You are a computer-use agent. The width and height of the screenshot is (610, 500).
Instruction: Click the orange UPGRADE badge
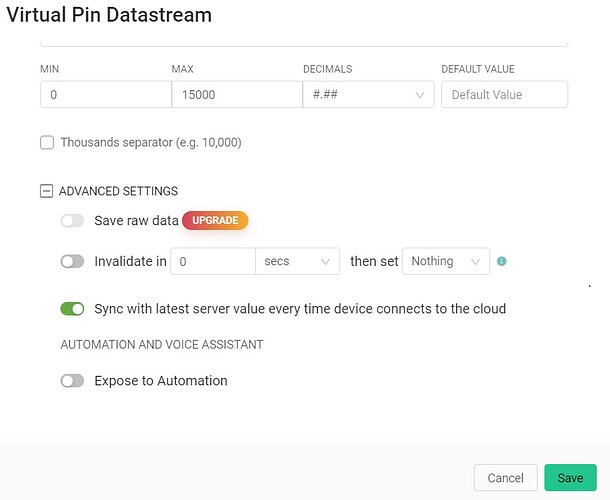coord(214,221)
